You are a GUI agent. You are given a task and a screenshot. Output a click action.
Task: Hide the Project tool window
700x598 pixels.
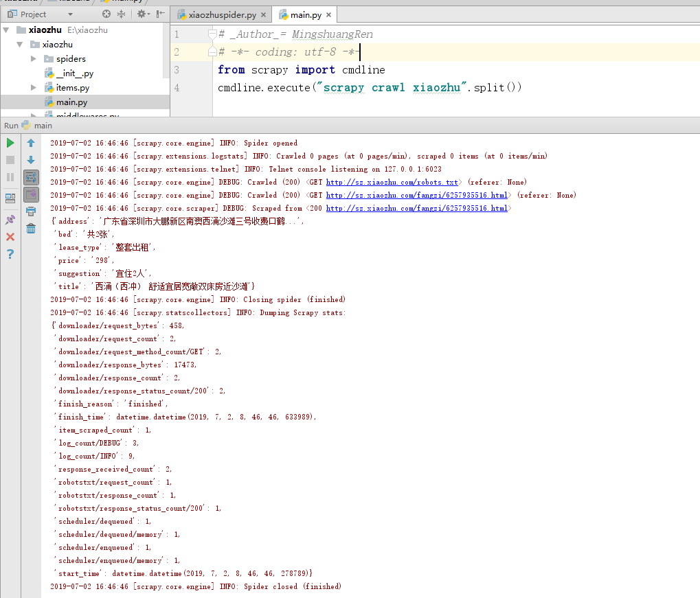[x=160, y=14]
